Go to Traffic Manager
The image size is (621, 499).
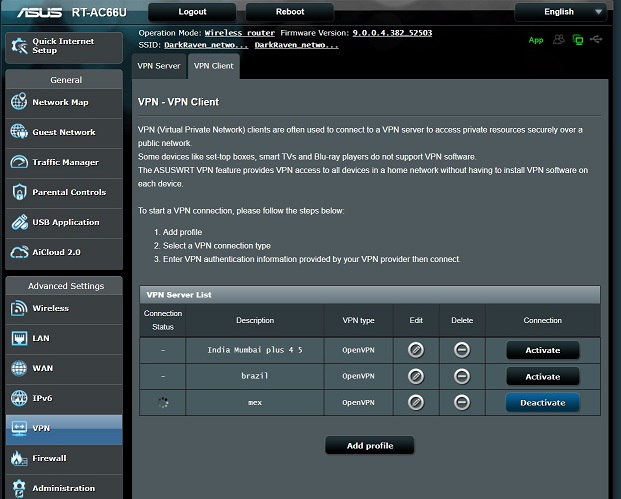pos(64,162)
